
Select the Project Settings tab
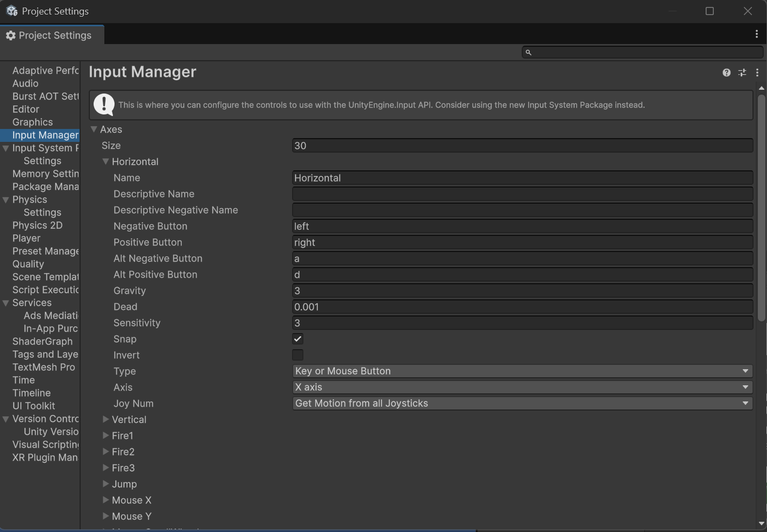52,35
